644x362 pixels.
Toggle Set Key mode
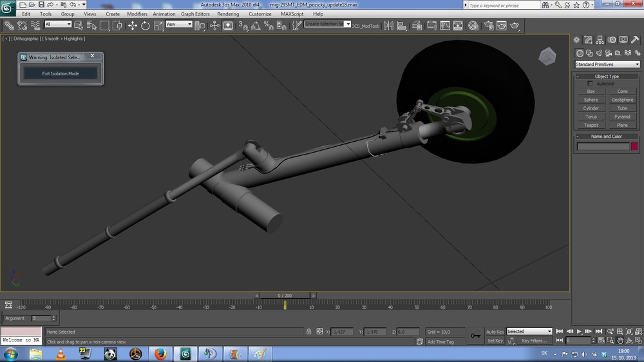pos(495,341)
